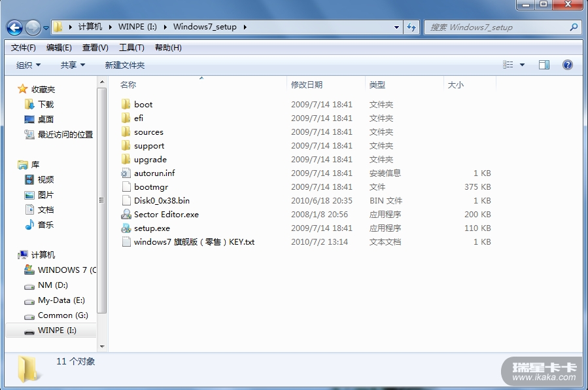The image size is (588, 390).
Task: Open the 下载 folder shortcut
Action: (46, 104)
